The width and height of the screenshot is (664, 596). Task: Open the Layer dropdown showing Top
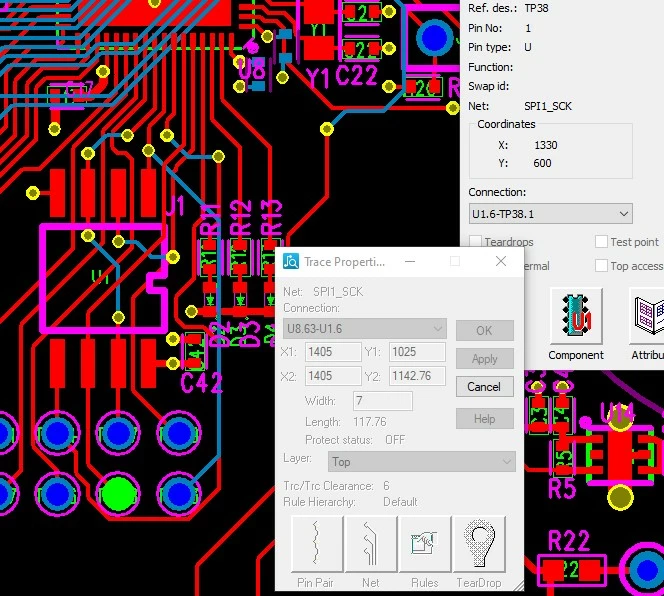[422, 462]
